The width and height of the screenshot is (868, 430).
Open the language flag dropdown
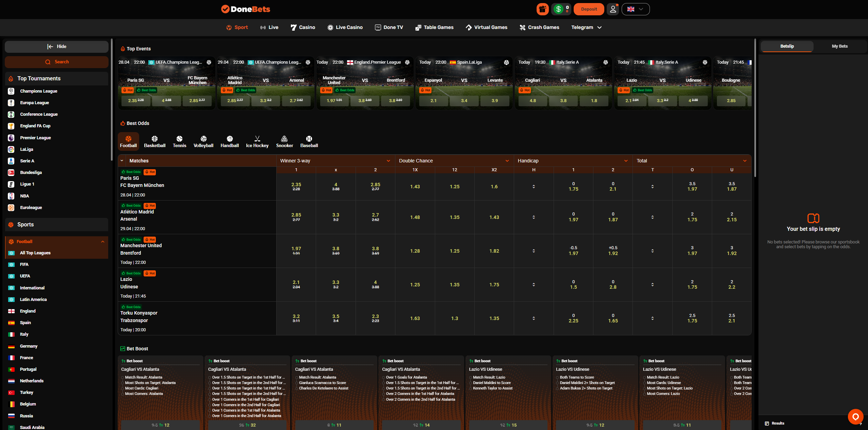point(635,9)
